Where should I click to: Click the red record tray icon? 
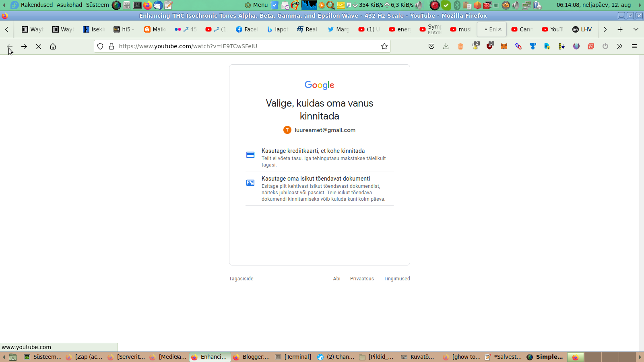point(435,5)
